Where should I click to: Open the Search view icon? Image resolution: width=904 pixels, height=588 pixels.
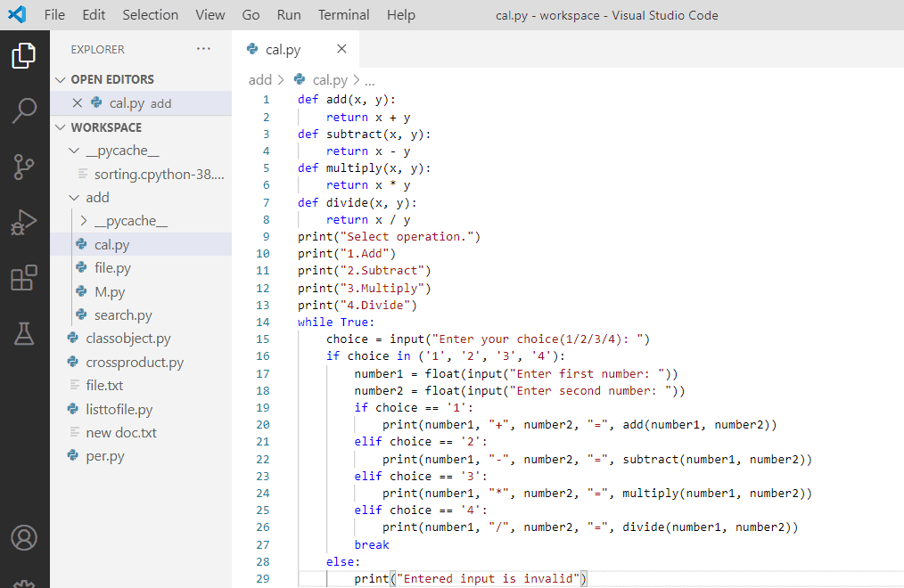(x=24, y=111)
